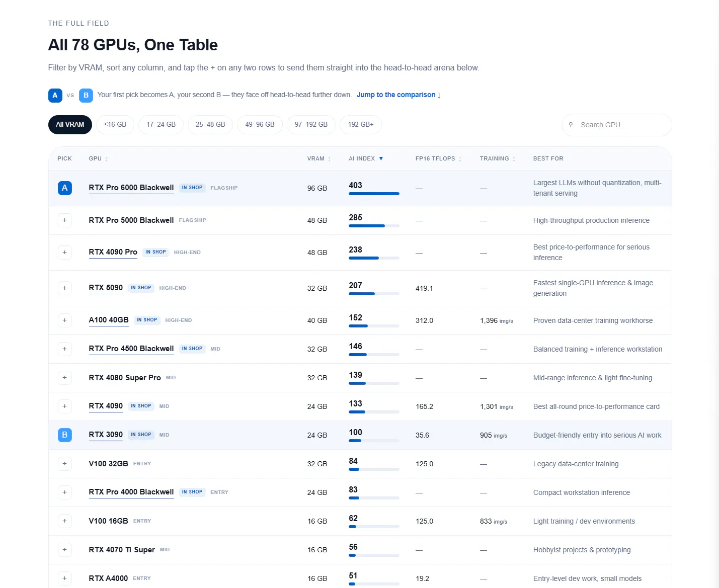Pick RTX 4080 Super Pro row
Screen dimensions: 719x588
[64, 378]
